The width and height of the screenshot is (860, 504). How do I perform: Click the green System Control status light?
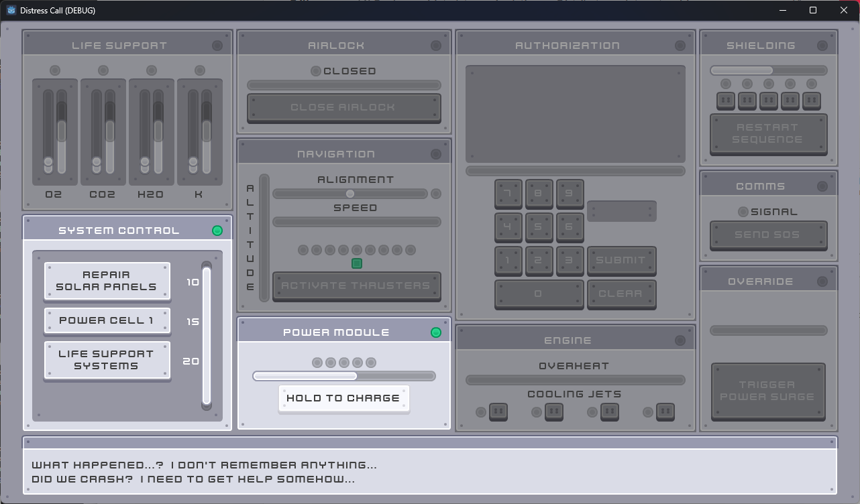coord(217,231)
